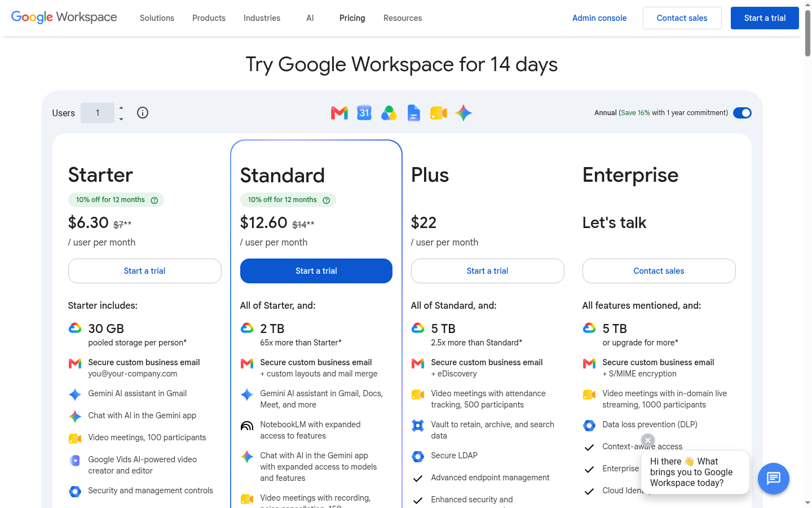Image resolution: width=812 pixels, height=508 pixels.
Task: Click the cloud icon beside Plus 5 TB
Action: [418, 328]
